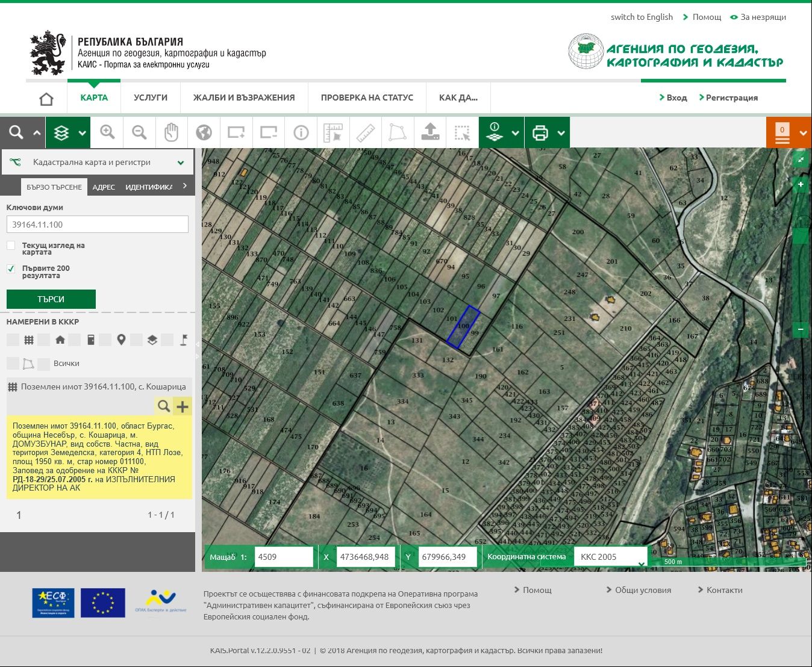Select the polygon area measurement tool
The width and height of the screenshot is (812, 667).
point(398,132)
